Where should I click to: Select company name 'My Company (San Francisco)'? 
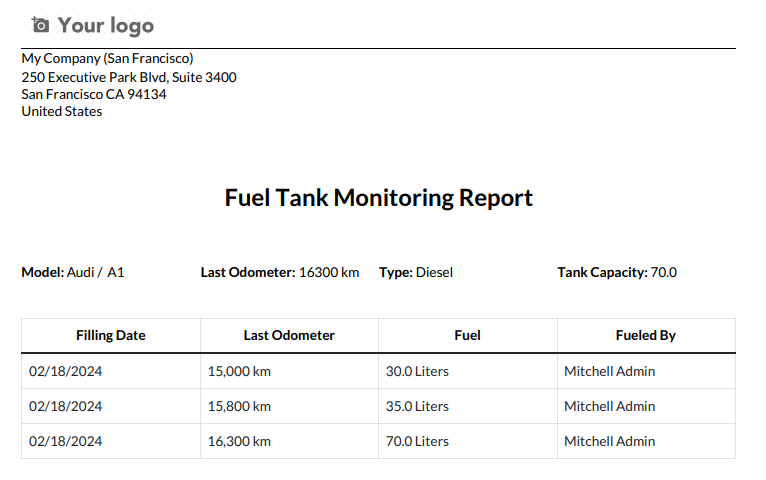(107, 59)
